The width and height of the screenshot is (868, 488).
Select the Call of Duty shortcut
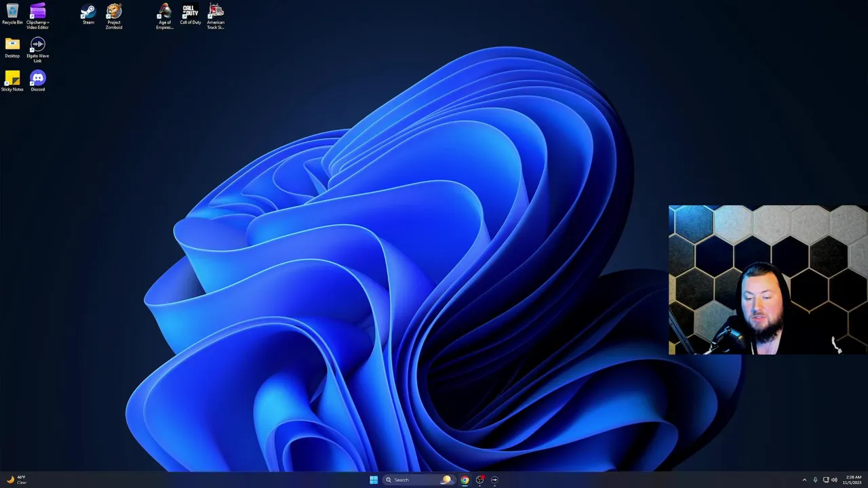point(191,14)
